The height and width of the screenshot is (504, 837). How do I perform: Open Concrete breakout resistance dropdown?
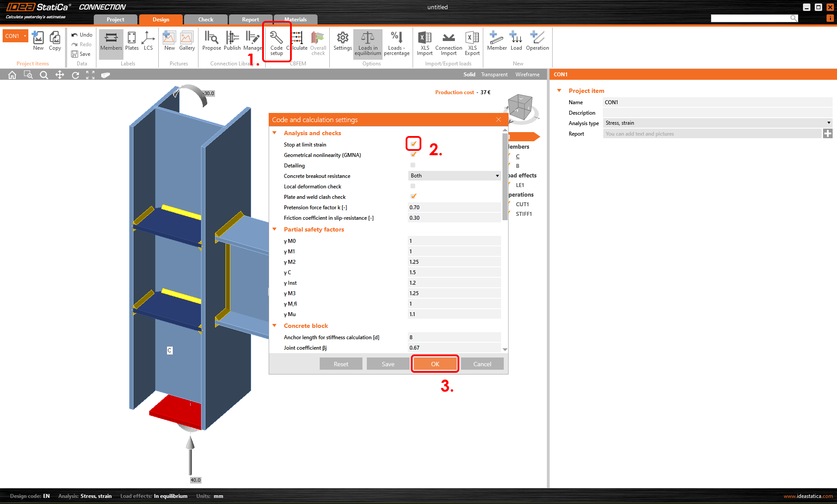coord(454,176)
